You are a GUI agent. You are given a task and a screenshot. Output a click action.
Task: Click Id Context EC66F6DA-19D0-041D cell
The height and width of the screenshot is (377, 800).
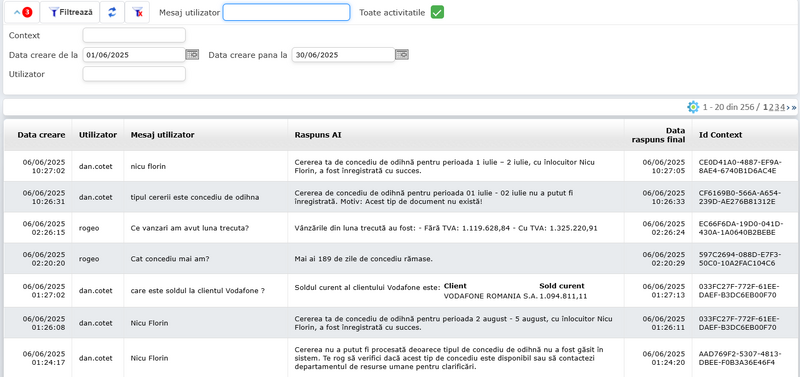point(741,228)
